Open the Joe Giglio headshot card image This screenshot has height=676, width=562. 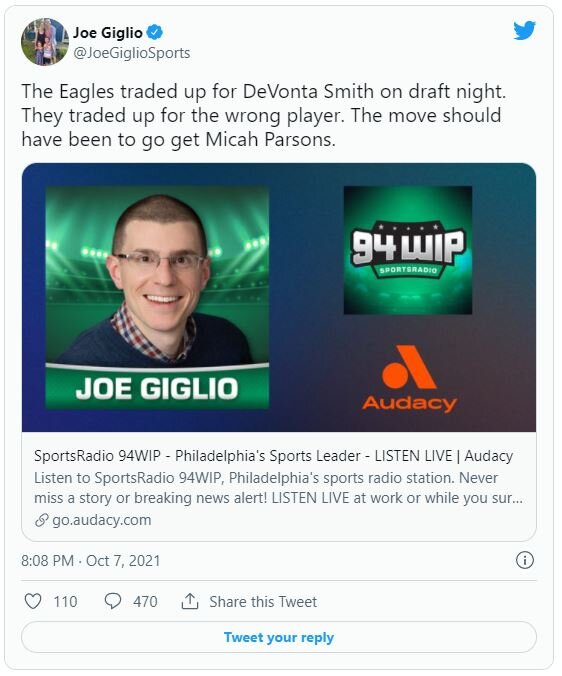[157, 297]
